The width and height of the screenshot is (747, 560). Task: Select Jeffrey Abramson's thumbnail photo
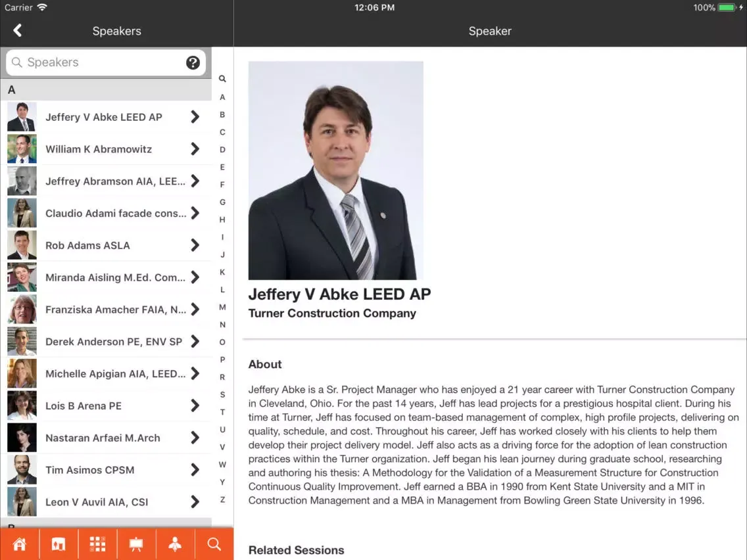22,181
